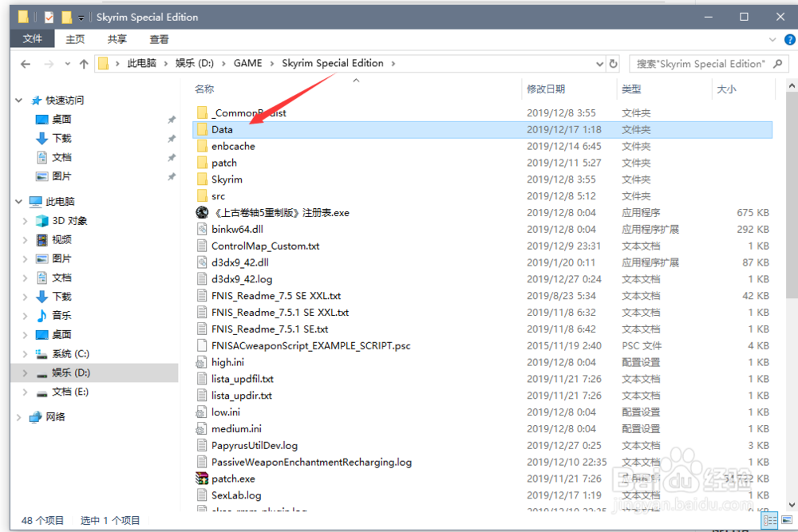Select SexLab.log file
Image resolution: width=798 pixels, height=532 pixels.
click(x=236, y=495)
